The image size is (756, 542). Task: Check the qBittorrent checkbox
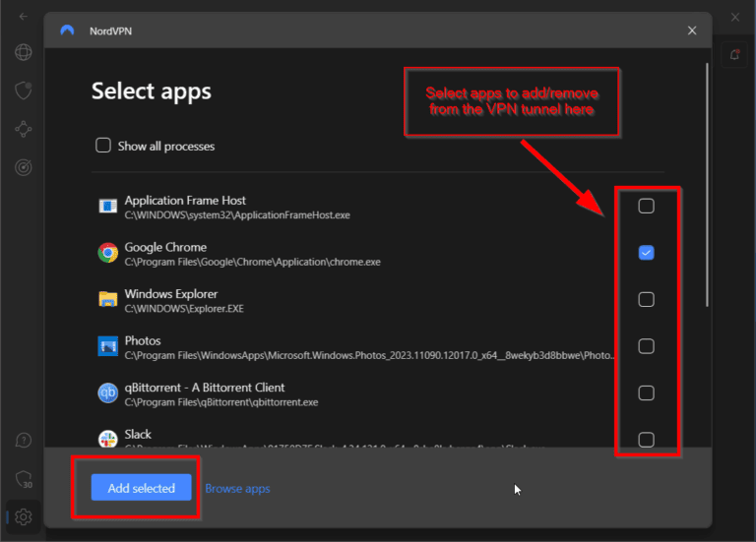646,393
